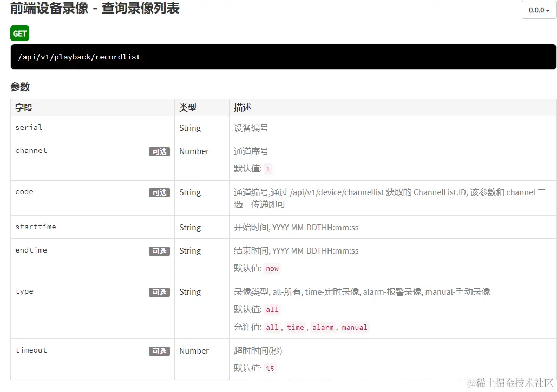
Task: Click type default value all
Action: coord(272,310)
